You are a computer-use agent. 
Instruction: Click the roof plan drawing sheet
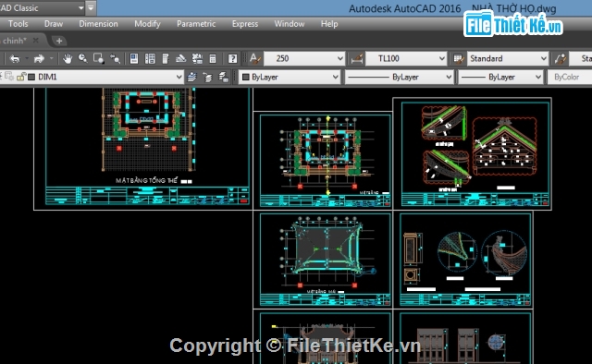(x=325, y=260)
